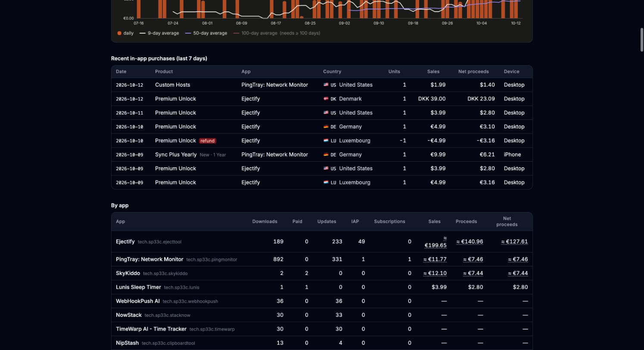Click the Updates column header
644x350 pixels.
(x=327, y=222)
